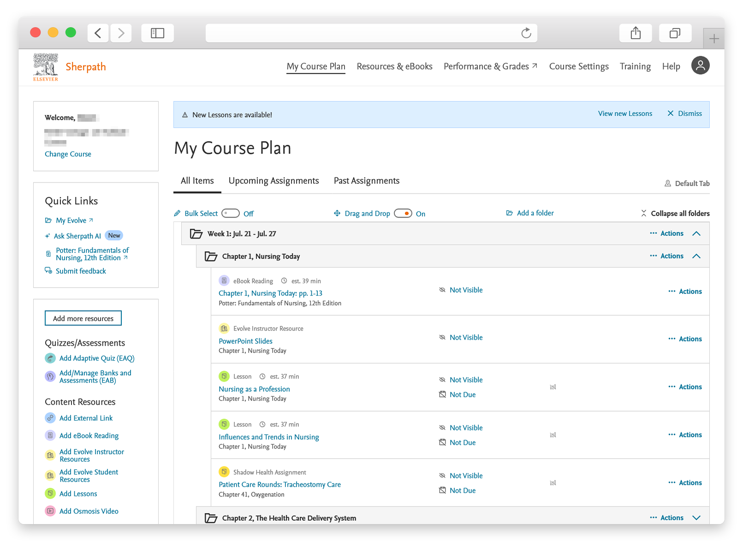Image resolution: width=743 pixels, height=560 pixels.
Task: Click the Change Course link
Action: [x=68, y=154]
